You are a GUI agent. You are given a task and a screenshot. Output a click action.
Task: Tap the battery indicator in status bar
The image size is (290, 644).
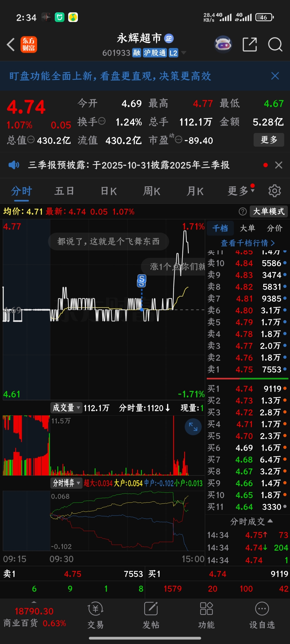[264, 17]
